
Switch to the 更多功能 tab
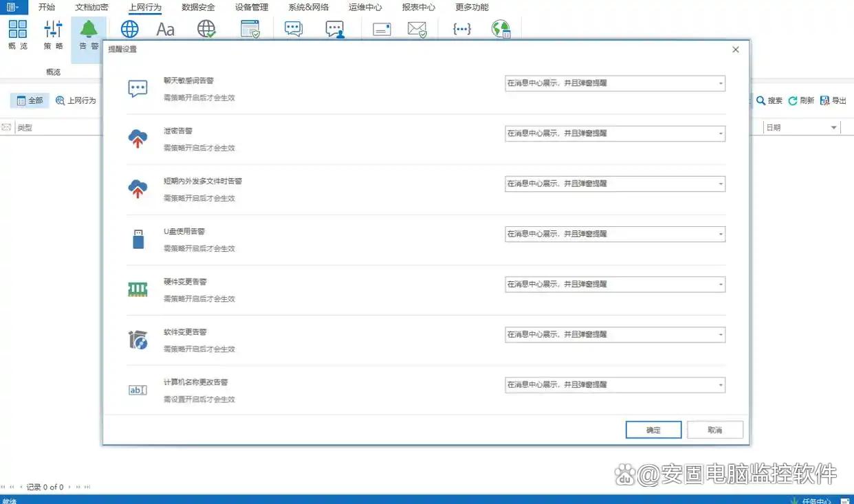[x=472, y=8]
